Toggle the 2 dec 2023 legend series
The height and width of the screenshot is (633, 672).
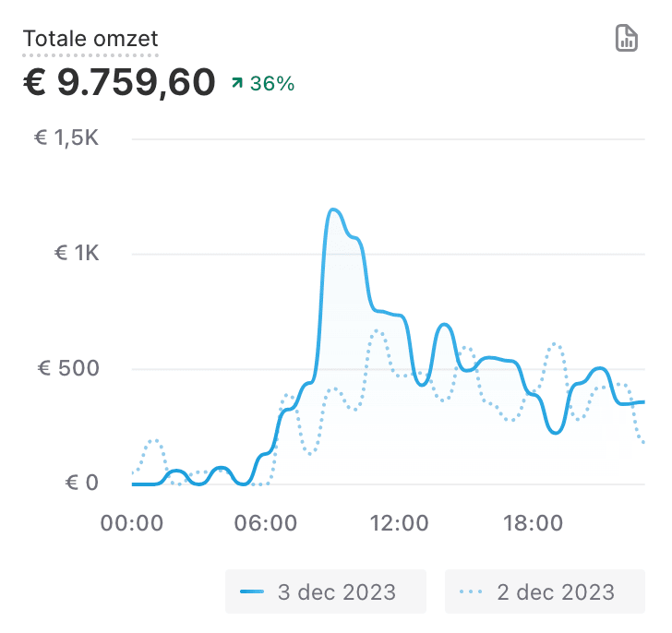click(x=545, y=591)
